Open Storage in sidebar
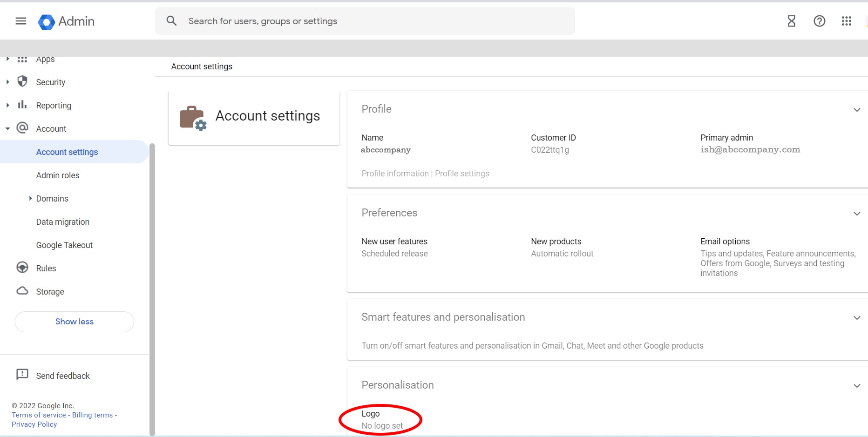The height and width of the screenshot is (437, 868). [x=50, y=292]
